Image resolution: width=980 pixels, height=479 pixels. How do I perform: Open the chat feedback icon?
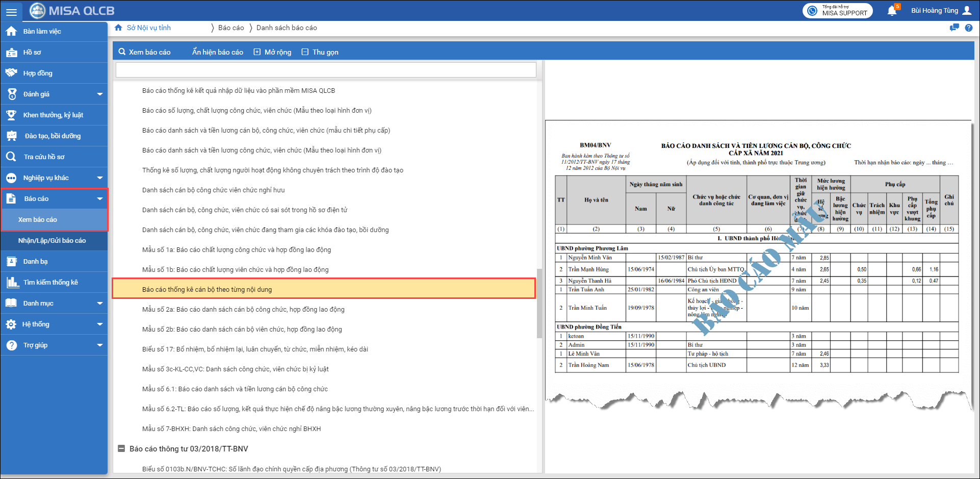pos(954,28)
